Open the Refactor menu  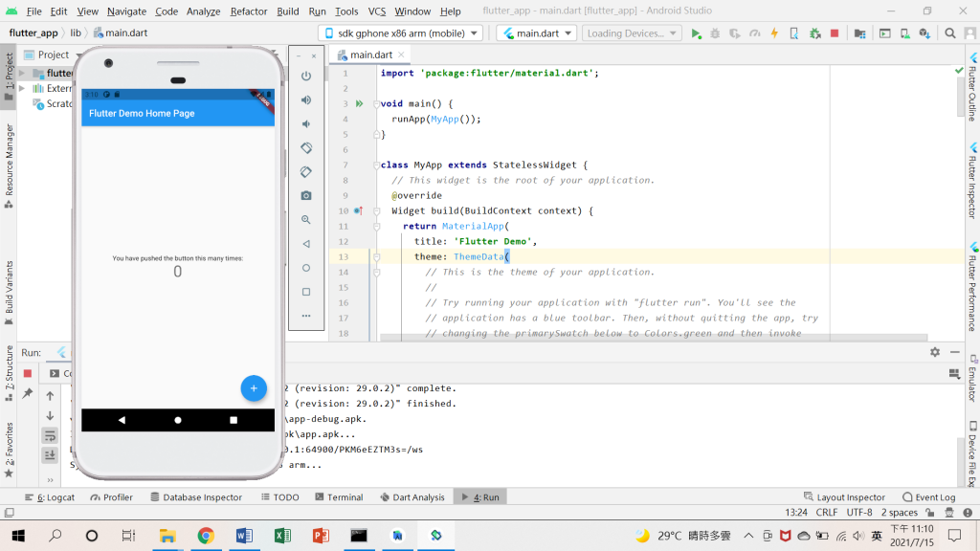click(x=248, y=11)
